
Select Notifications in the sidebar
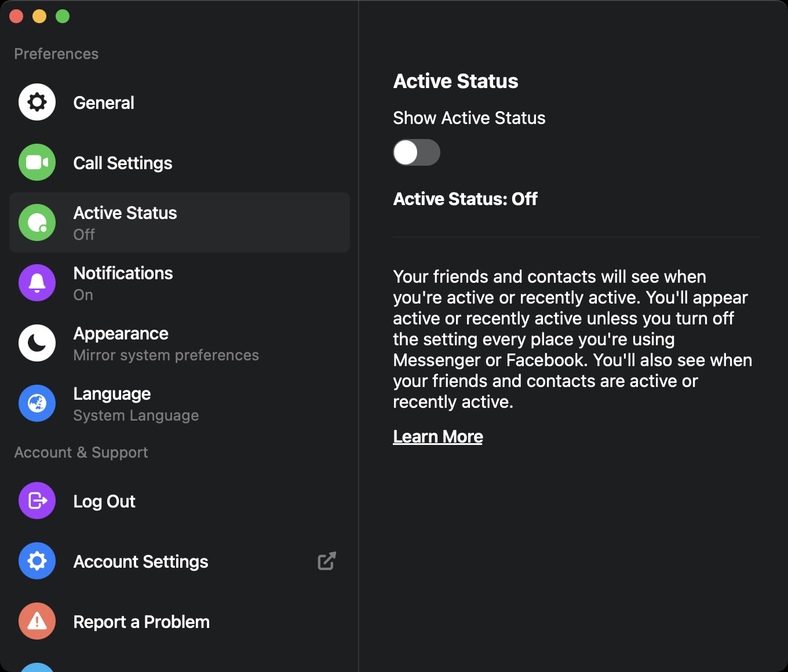point(123,273)
